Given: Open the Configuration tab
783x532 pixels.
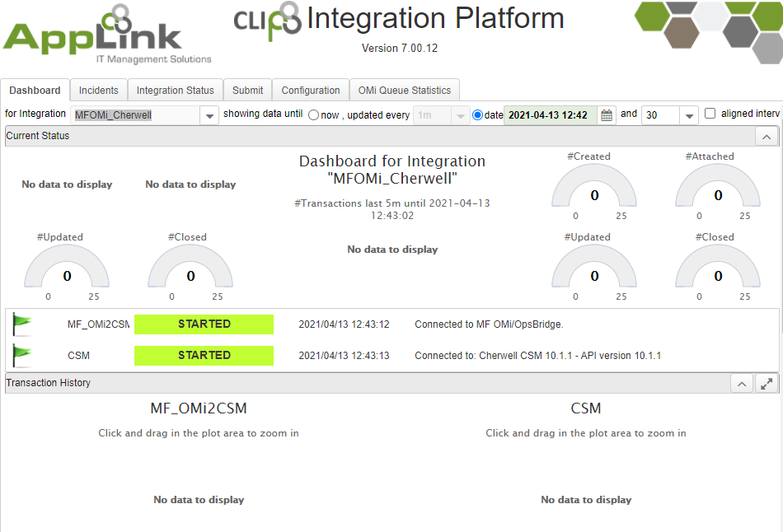Looking at the screenshot, I should click(311, 91).
